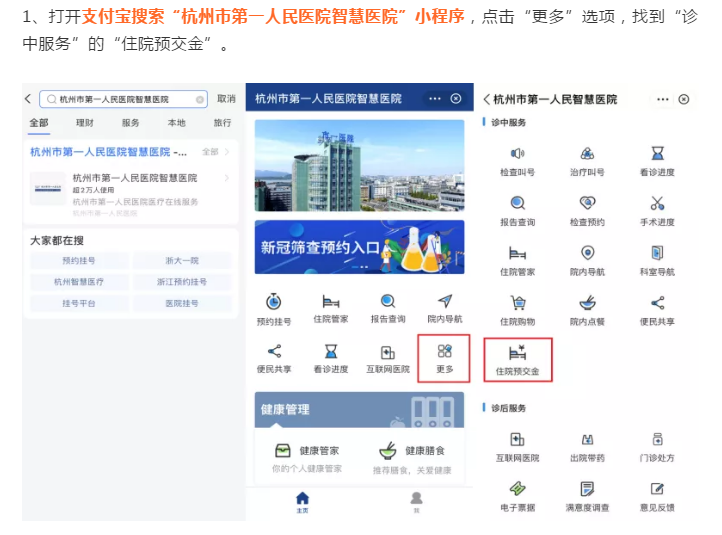Close the mini program from the blue header
The image size is (722, 535).
[456, 99]
